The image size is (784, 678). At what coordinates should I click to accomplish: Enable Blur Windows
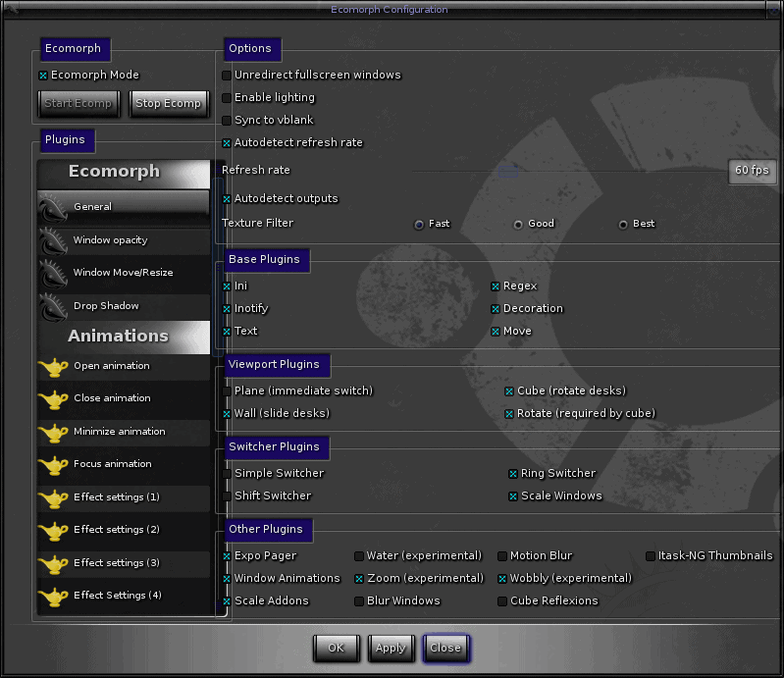click(x=358, y=601)
